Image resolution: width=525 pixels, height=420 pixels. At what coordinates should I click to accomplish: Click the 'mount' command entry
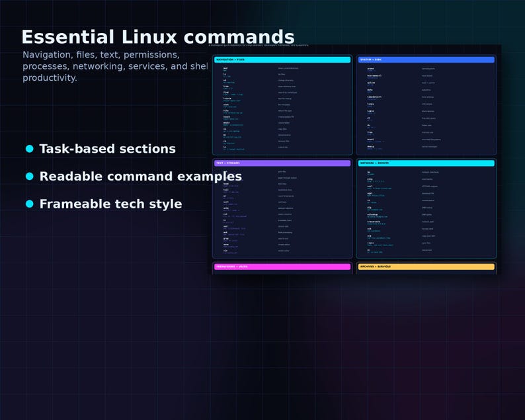(370, 140)
